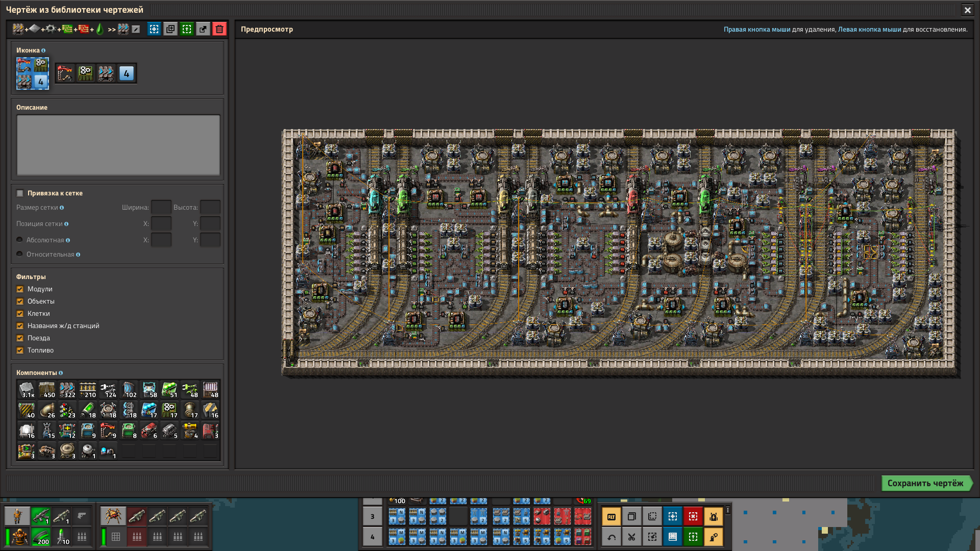Uncheck the Клетки filter
The image size is (980, 551).
[x=20, y=314]
